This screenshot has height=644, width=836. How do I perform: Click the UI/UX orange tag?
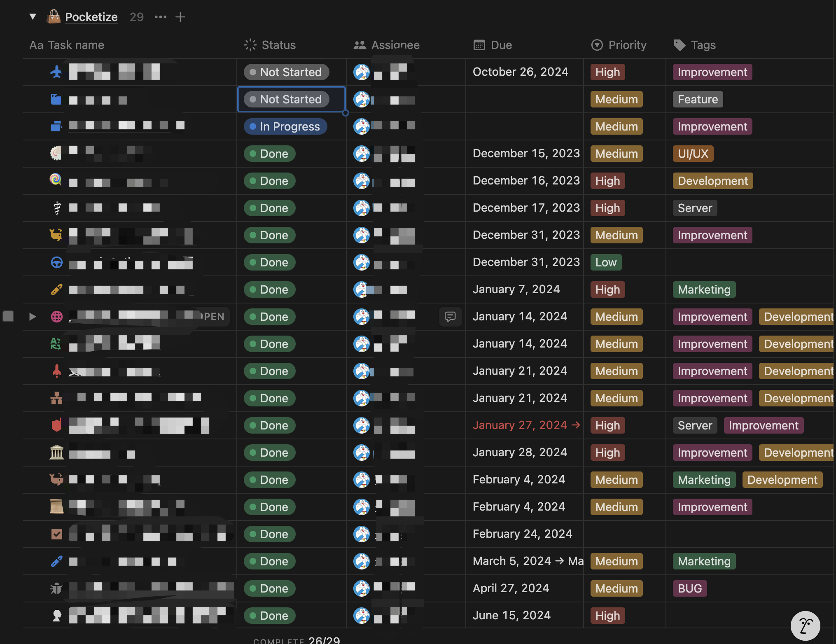click(x=693, y=154)
